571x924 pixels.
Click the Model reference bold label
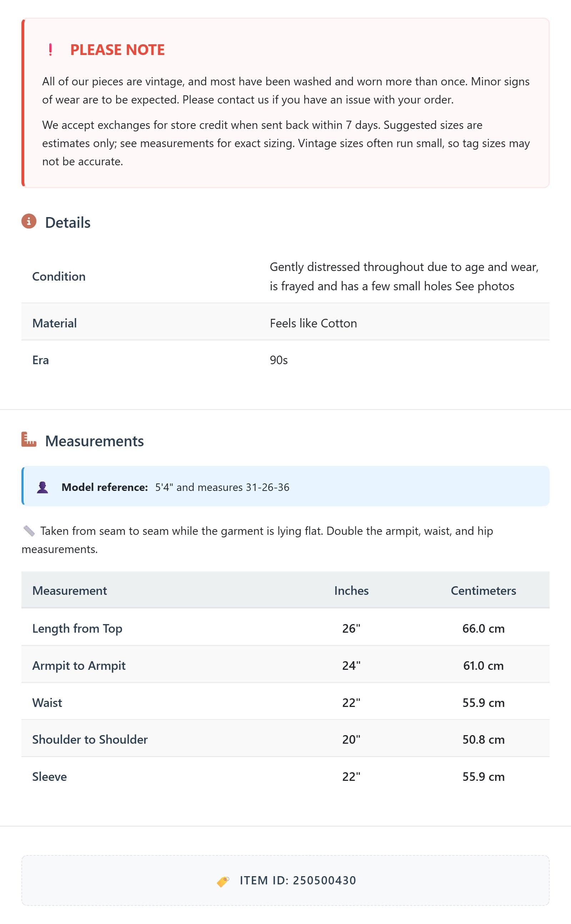[105, 487]
